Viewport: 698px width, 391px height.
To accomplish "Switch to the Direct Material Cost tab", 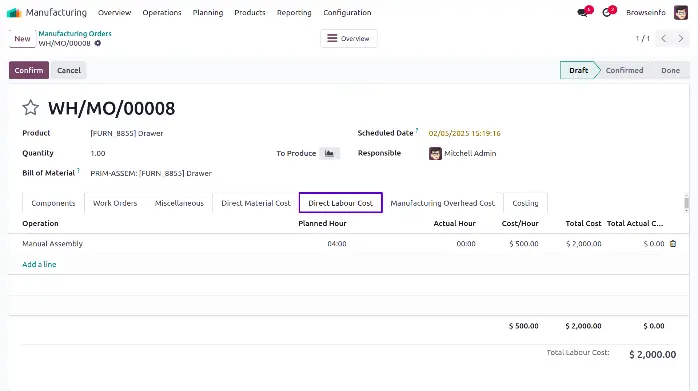I will [256, 203].
